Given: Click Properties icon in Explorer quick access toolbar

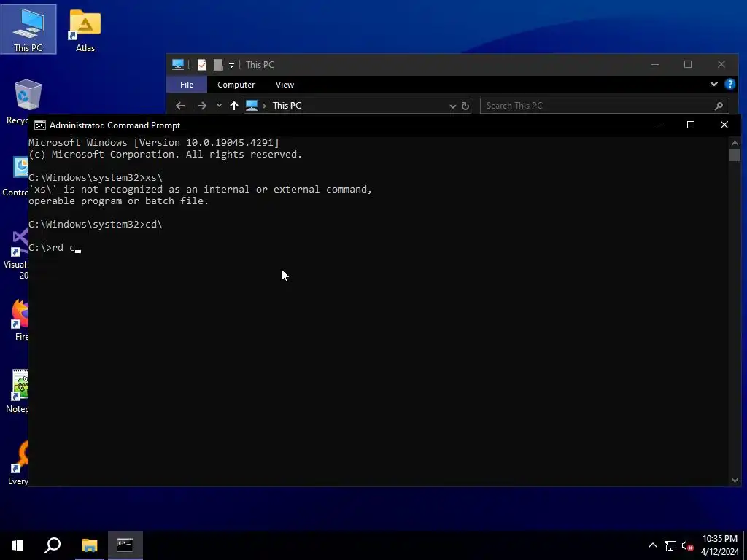Looking at the screenshot, I should point(202,65).
